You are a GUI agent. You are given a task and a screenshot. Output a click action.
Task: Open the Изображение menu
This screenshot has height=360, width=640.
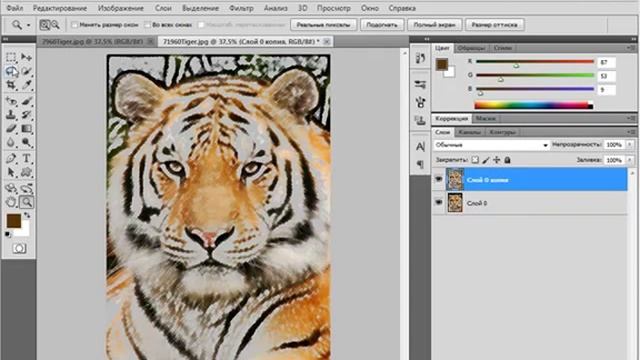[121, 8]
